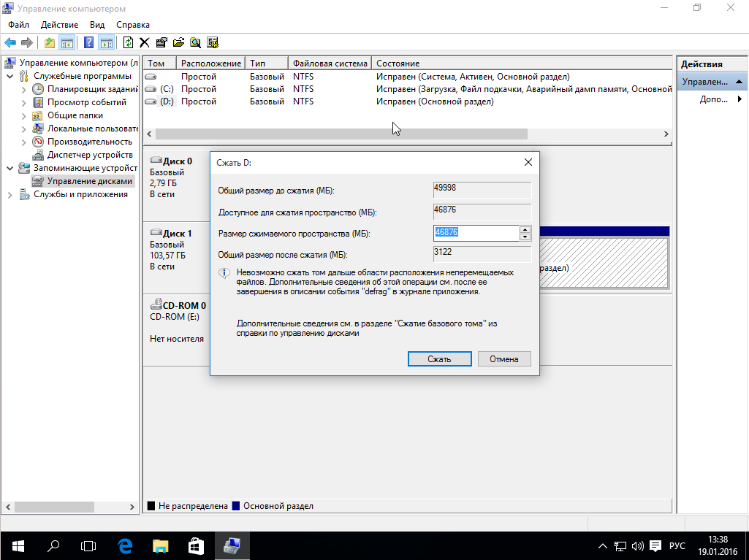The width and height of the screenshot is (749, 560).
Task: Click the black X delete toolbar icon
Action: click(x=145, y=42)
